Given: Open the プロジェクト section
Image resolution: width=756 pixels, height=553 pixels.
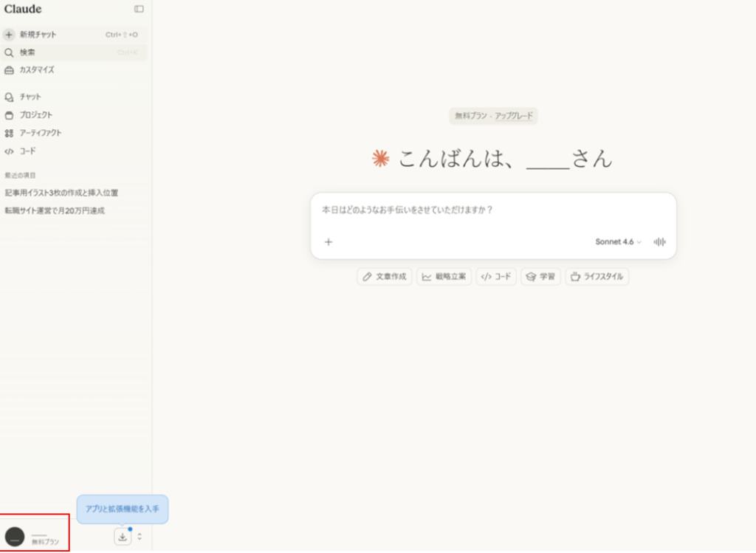Looking at the screenshot, I should pyautogui.click(x=35, y=114).
